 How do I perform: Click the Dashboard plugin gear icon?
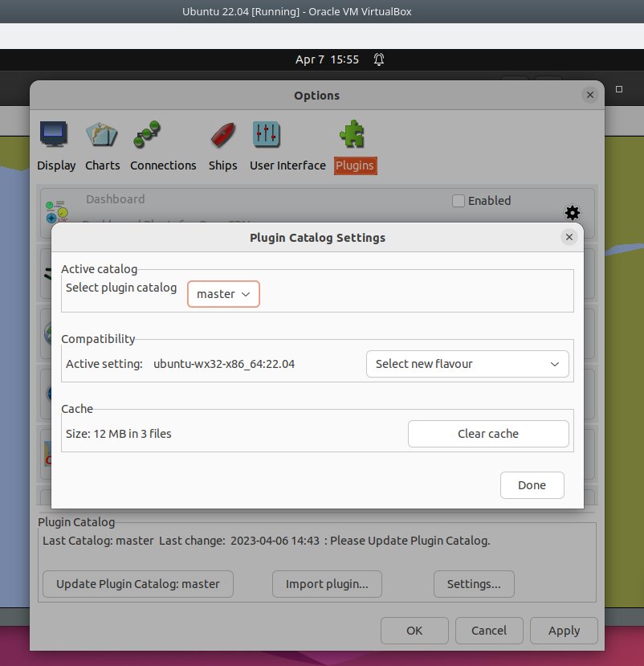pos(573,213)
